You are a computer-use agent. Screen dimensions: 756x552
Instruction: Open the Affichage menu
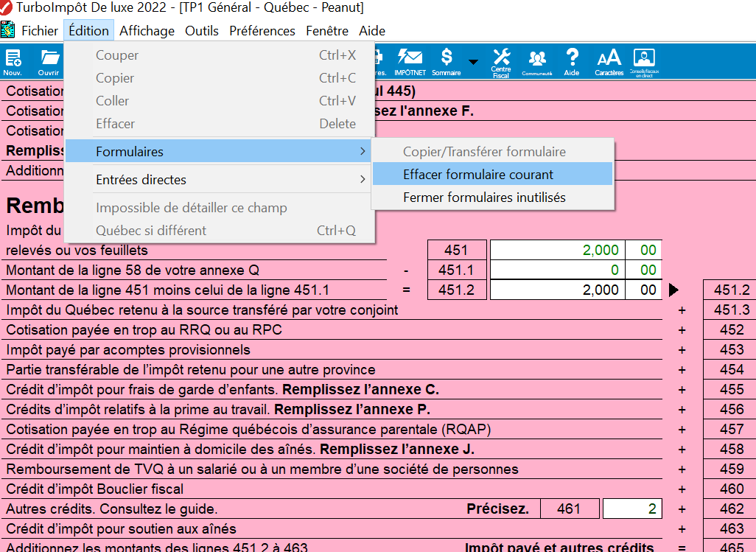click(x=147, y=31)
